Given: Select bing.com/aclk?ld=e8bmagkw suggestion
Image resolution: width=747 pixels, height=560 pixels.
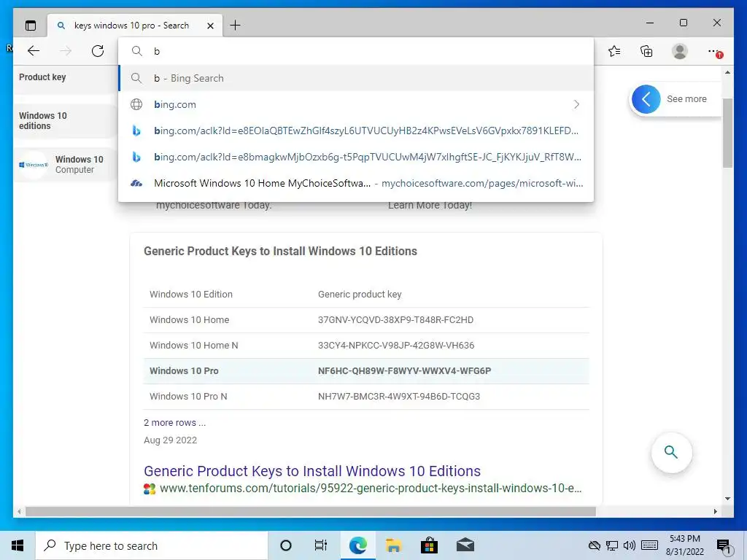Looking at the screenshot, I should (356, 157).
